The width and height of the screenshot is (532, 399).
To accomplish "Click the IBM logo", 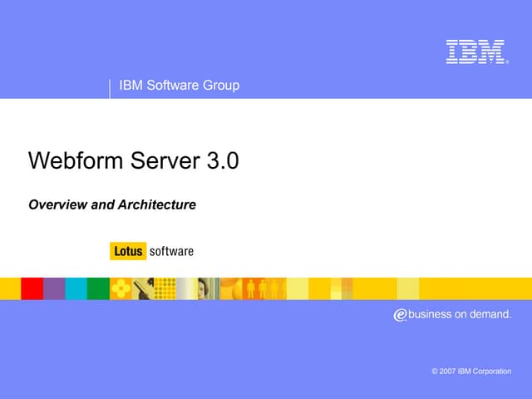I will [476, 52].
